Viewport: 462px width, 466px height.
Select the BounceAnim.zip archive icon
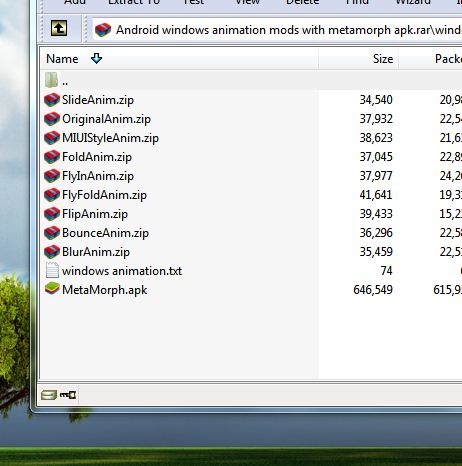click(x=52, y=233)
